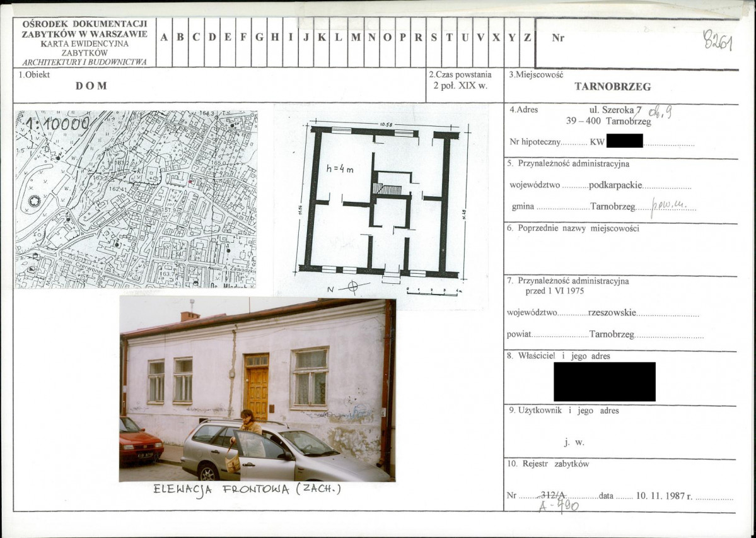The height and width of the screenshot is (538, 756).
Task: Select the address 'ul. Szeroka 7'
Action: pyautogui.click(x=615, y=110)
